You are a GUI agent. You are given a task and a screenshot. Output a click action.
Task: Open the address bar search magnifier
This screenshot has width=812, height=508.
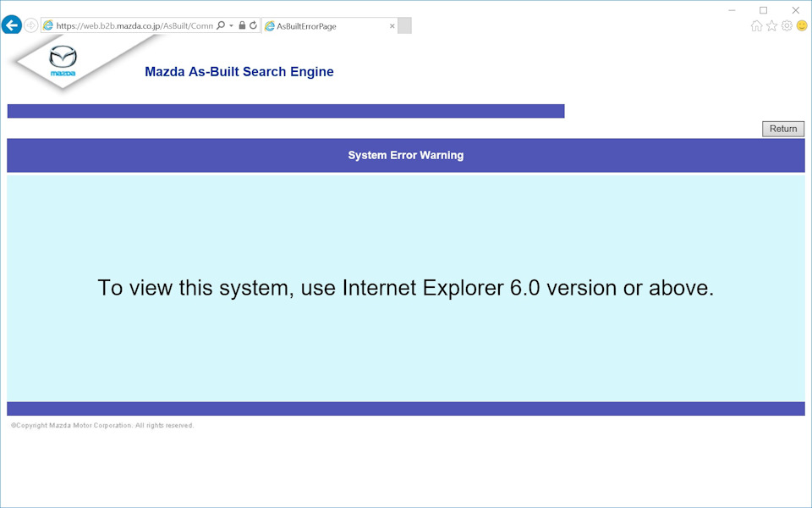tap(221, 25)
